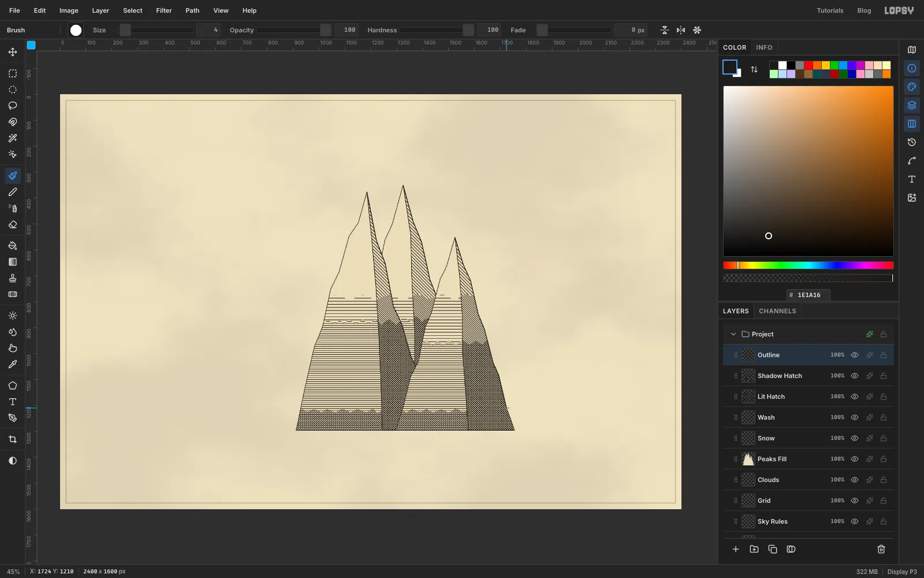Select the Rectangular Marquee tool
Screen dimensions: 924x578
pos(12,73)
